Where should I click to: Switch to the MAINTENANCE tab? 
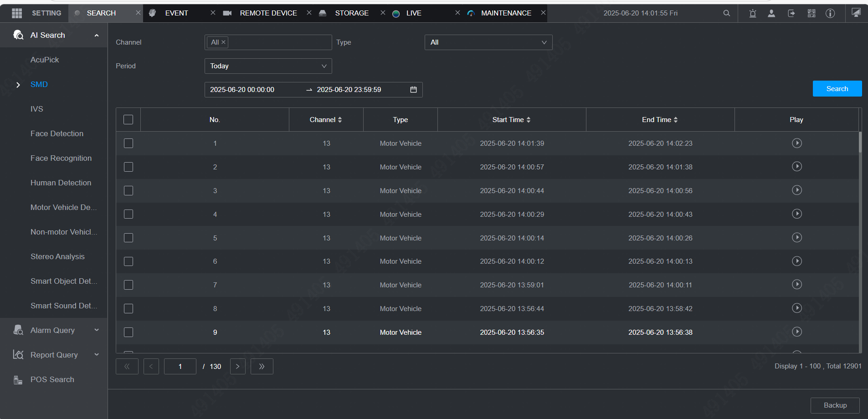(506, 13)
